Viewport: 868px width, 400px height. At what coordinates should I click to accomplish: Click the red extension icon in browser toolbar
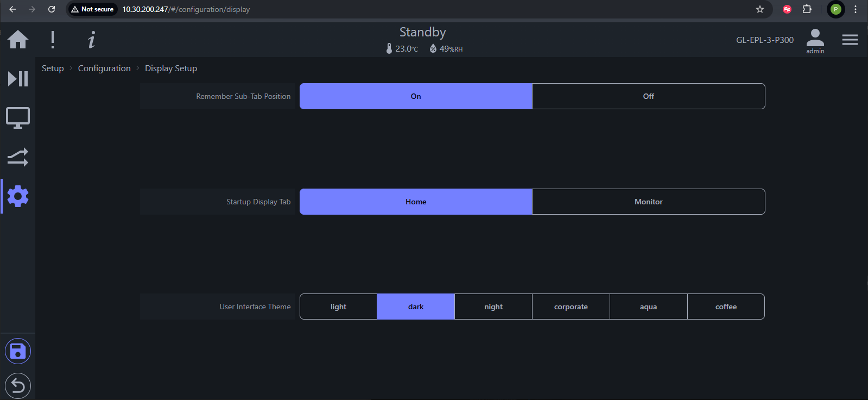(x=787, y=9)
